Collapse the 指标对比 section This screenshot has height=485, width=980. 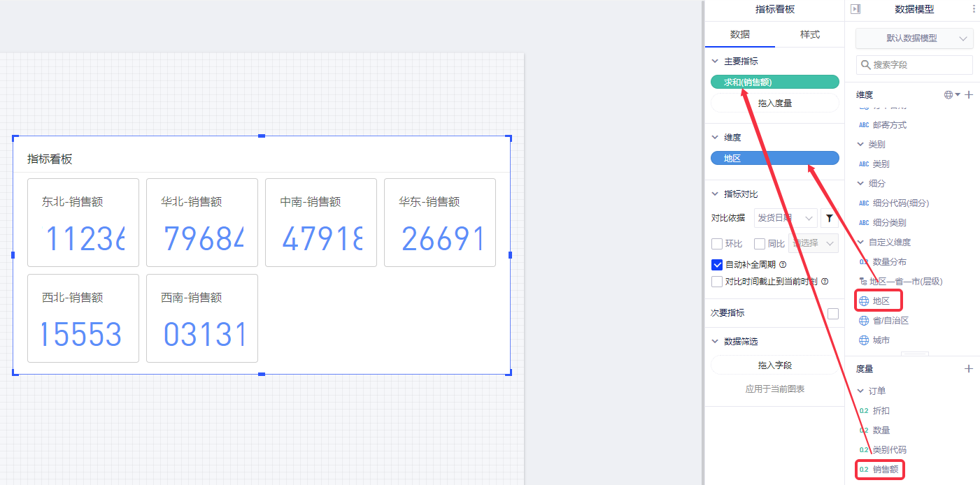(x=715, y=194)
